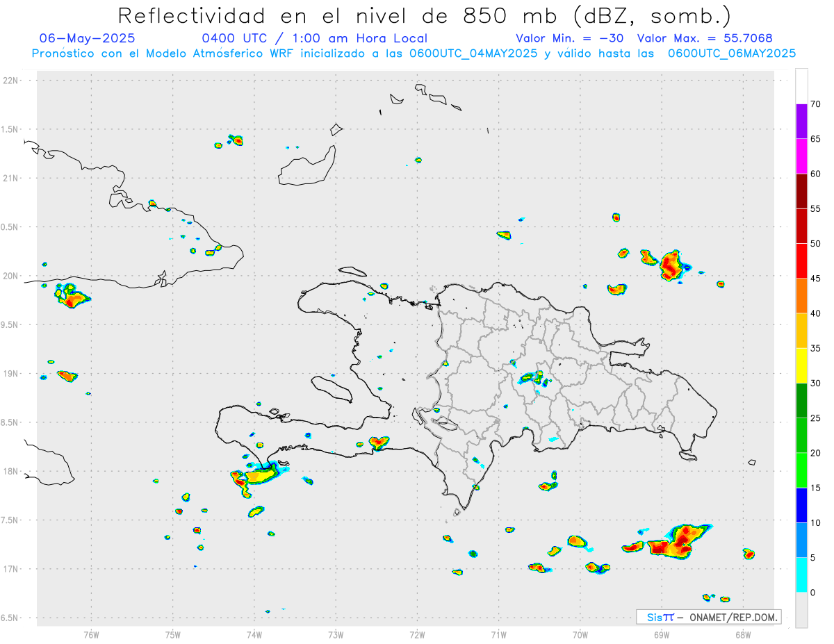Click the purple 65-70 dBZ colorbar segment

pos(801,121)
